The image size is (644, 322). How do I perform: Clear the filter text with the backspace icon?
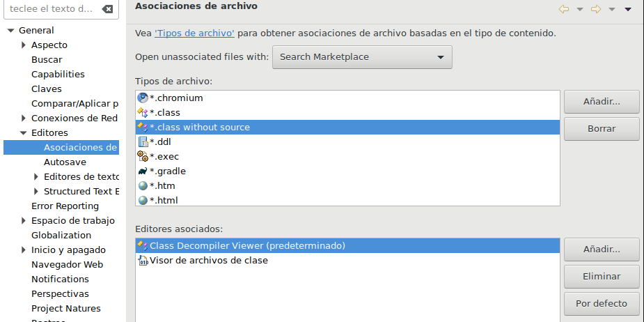pyautogui.click(x=107, y=8)
